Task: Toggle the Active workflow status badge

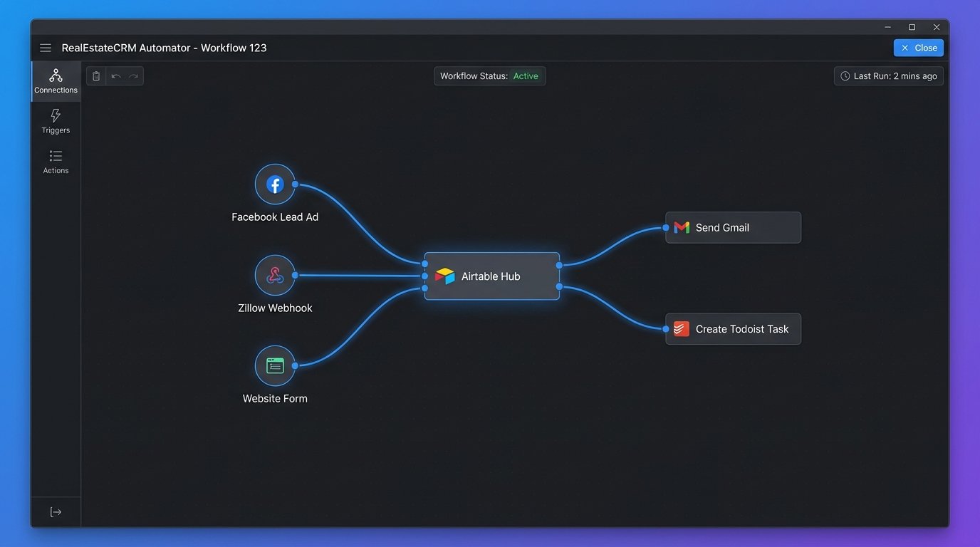Action: tap(526, 75)
